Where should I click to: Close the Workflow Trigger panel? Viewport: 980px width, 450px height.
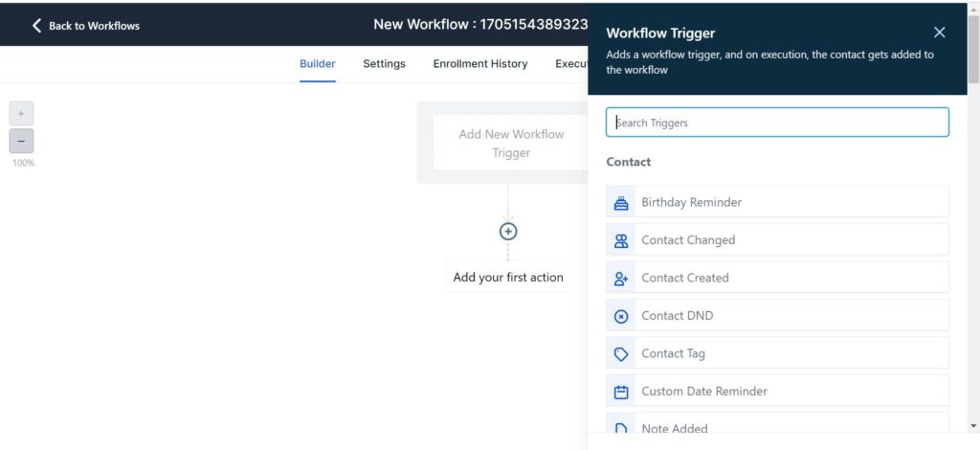pyautogui.click(x=939, y=33)
